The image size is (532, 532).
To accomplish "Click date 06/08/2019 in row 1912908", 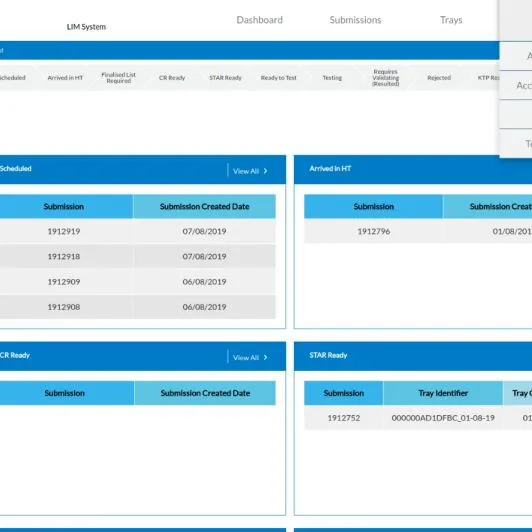I will pyautogui.click(x=204, y=307).
